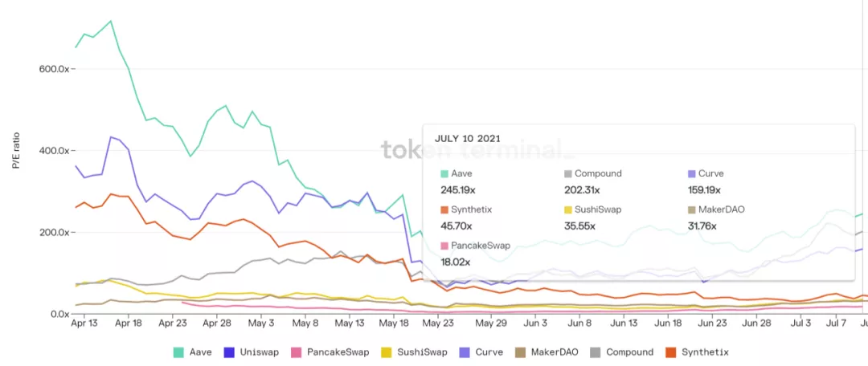The image size is (868, 366).
Task: Click the Synthetix orange legend swatch
Action: [x=671, y=352]
